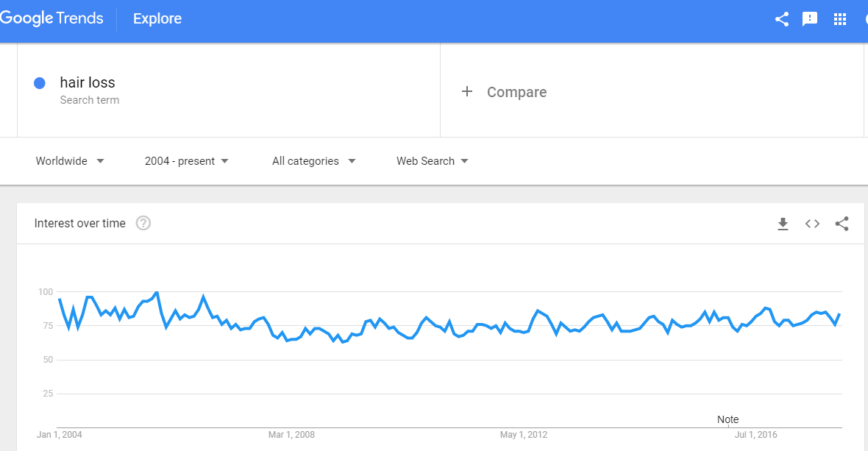Select the Explore header tab
Screen dimensions: 868x451
[157, 18]
